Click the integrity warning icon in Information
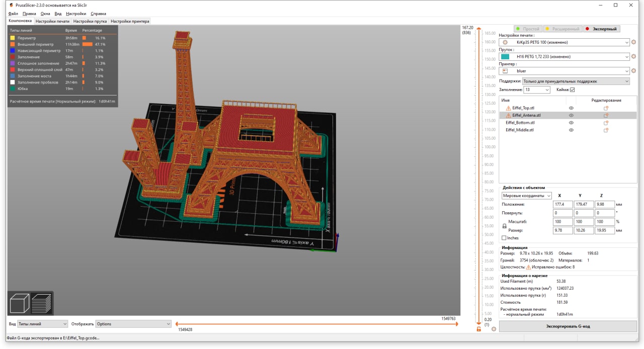Screen dimensions: 644x349 pos(528,267)
